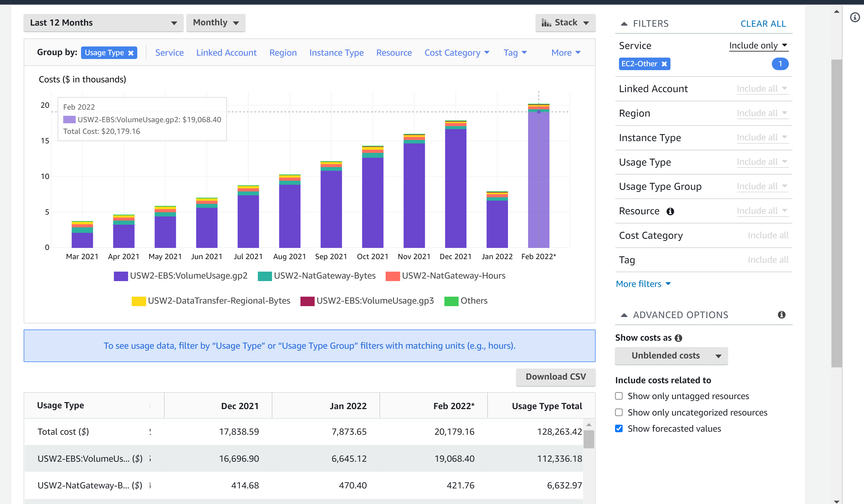Collapse the Filters section triangle
The width and height of the screenshot is (864, 504).
(x=624, y=24)
